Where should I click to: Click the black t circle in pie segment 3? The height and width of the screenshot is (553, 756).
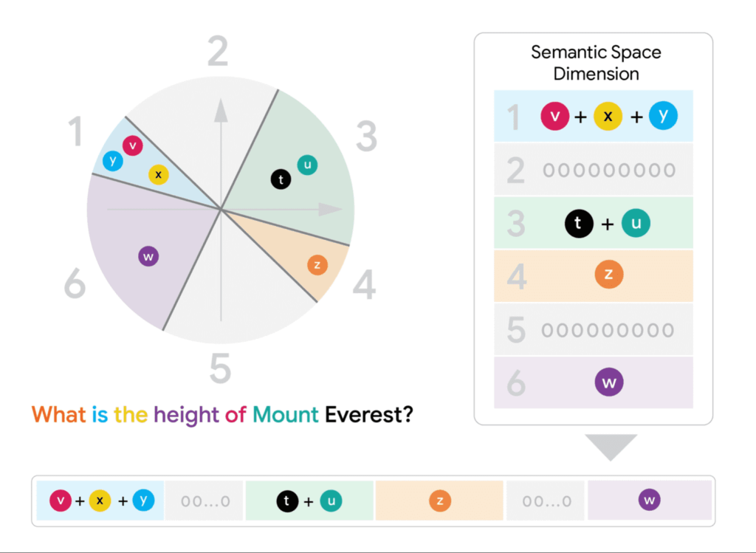tap(281, 180)
